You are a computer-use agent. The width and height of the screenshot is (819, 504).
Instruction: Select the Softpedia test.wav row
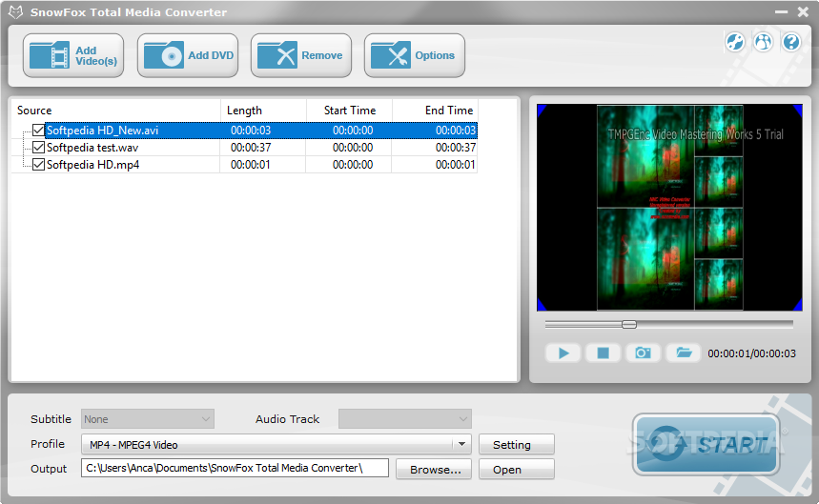244,147
